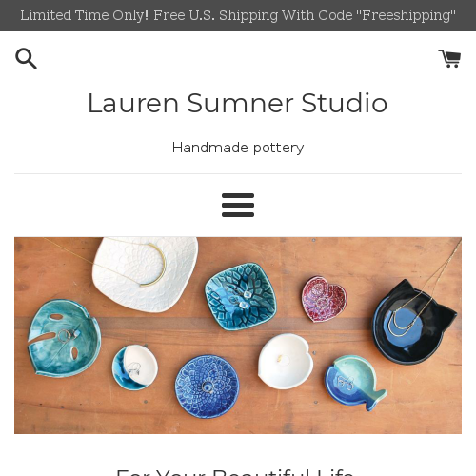
Task: Open the search magnifier icon
Action: pyautogui.click(x=26, y=59)
